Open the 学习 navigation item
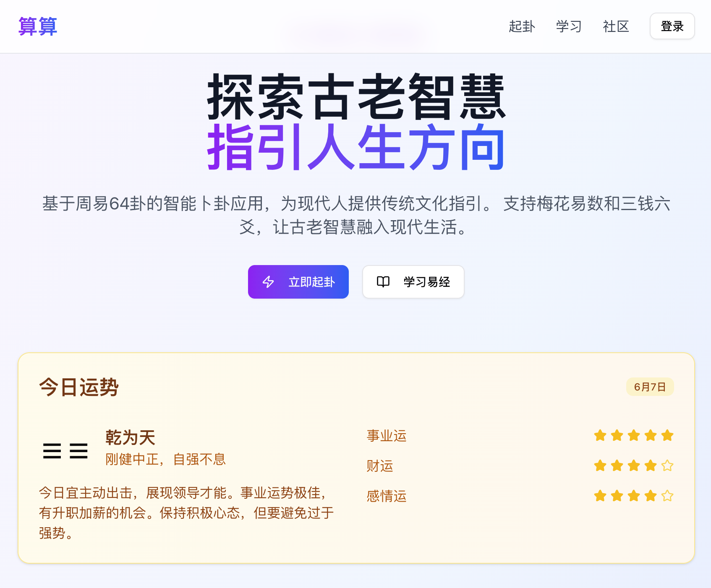Screen dimensions: 711x588 coord(569,26)
